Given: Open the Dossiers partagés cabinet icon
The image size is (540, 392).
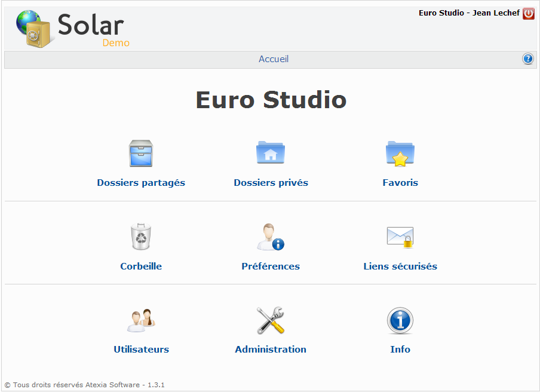Looking at the screenshot, I should [141, 154].
